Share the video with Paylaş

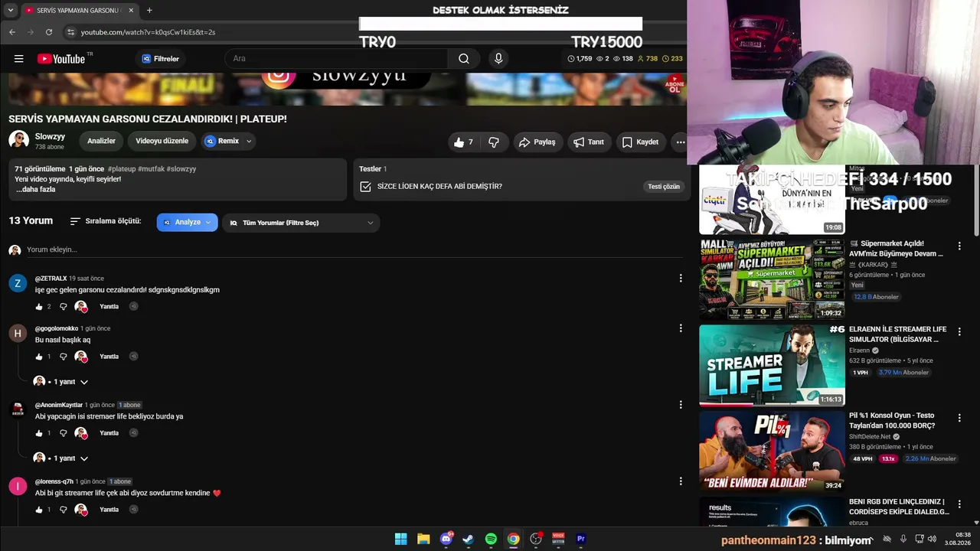[537, 142]
